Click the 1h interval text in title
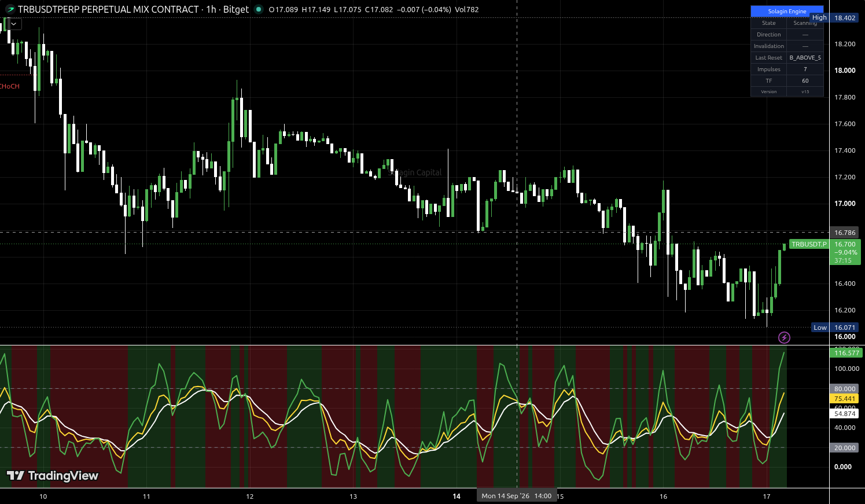The height and width of the screenshot is (504, 865). tap(211, 9)
